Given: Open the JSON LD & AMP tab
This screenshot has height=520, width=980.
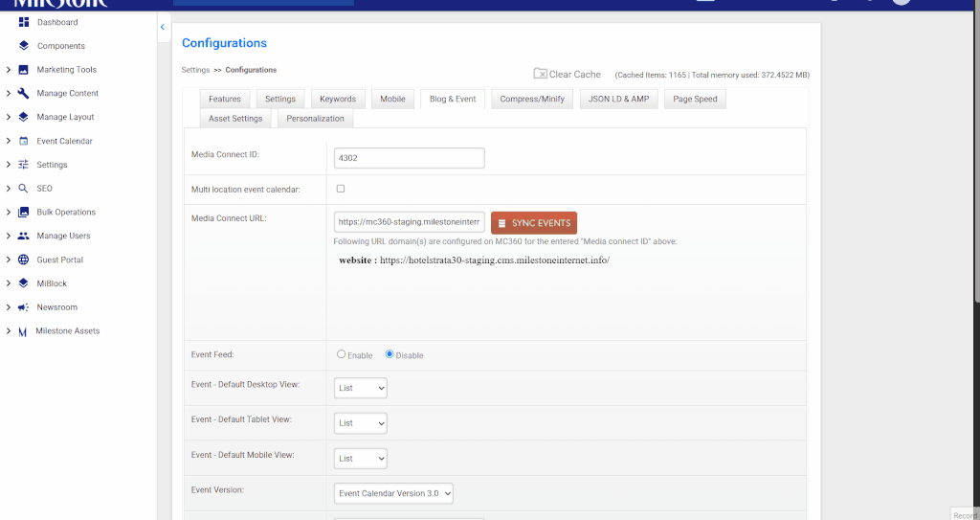Looking at the screenshot, I should click(x=619, y=99).
